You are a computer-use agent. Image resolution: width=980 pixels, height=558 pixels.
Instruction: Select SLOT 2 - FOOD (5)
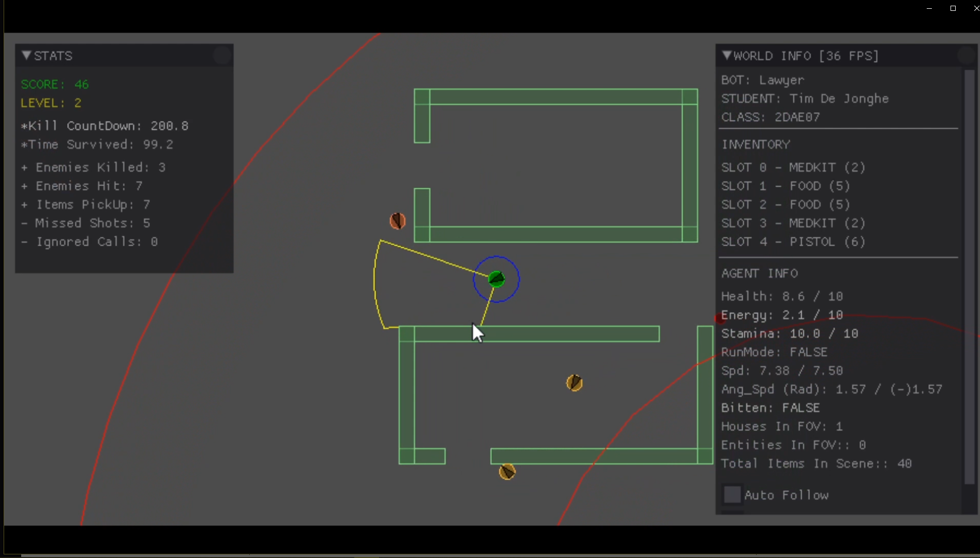pyautogui.click(x=786, y=204)
